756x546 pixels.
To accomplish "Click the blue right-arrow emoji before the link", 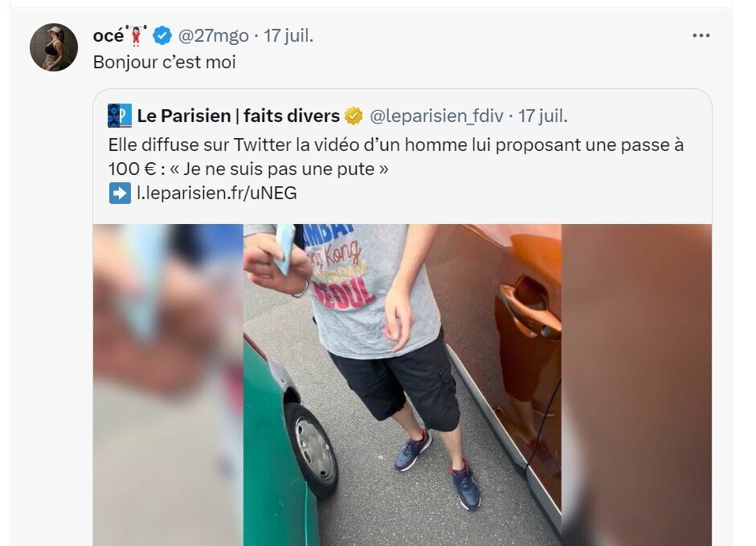I will [120, 194].
